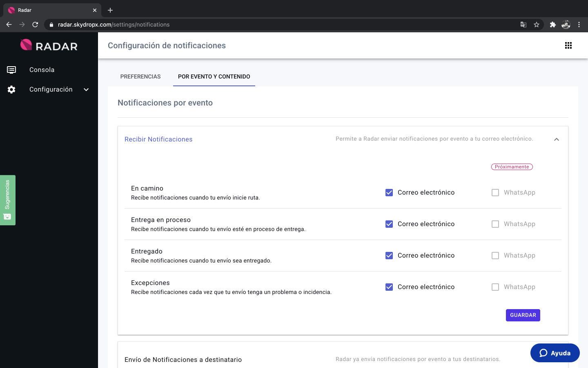Screen dimensions: 588x368
Task: Bookmark the page via the star icon
Action: click(x=537, y=25)
